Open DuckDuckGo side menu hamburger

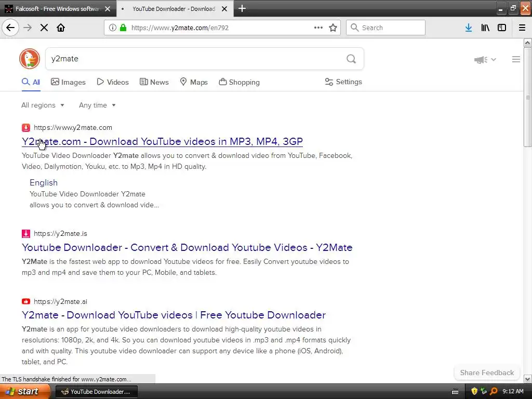click(516, 59)
